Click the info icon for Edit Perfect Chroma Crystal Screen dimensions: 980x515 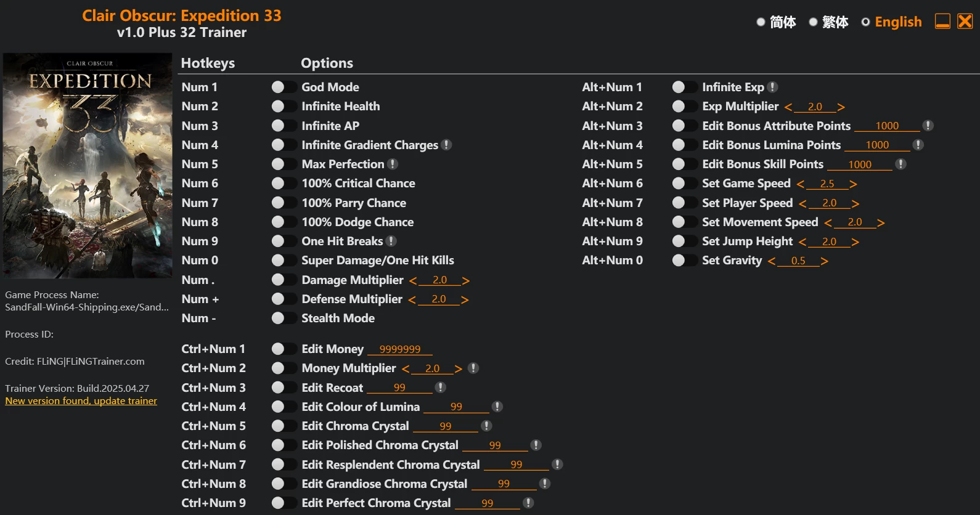[528, 503]
